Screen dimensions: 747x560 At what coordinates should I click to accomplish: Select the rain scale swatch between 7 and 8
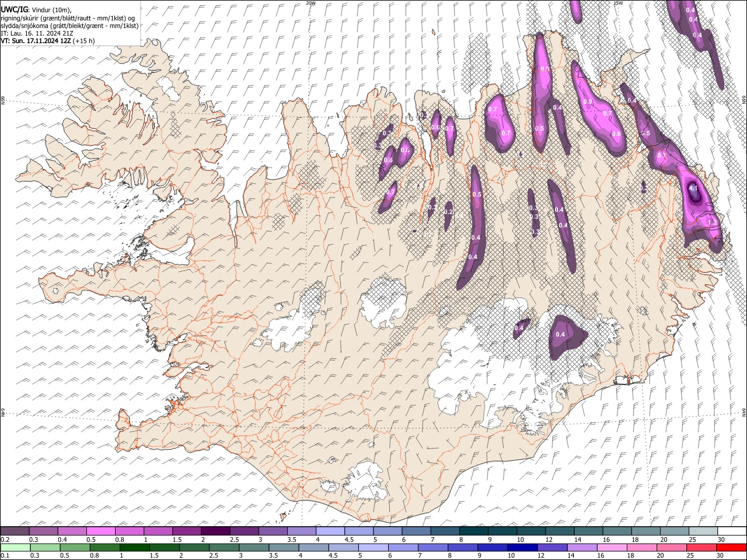pyautogui.click(x=432, y=547)
